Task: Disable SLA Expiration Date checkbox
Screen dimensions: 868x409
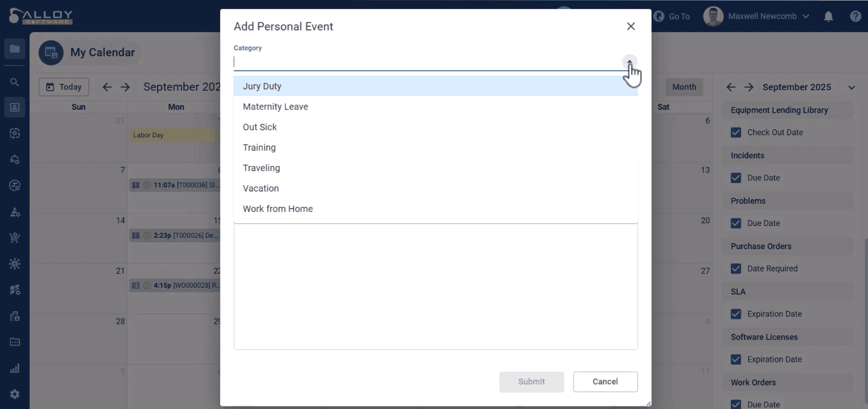Action: click(x=736, y=314)
